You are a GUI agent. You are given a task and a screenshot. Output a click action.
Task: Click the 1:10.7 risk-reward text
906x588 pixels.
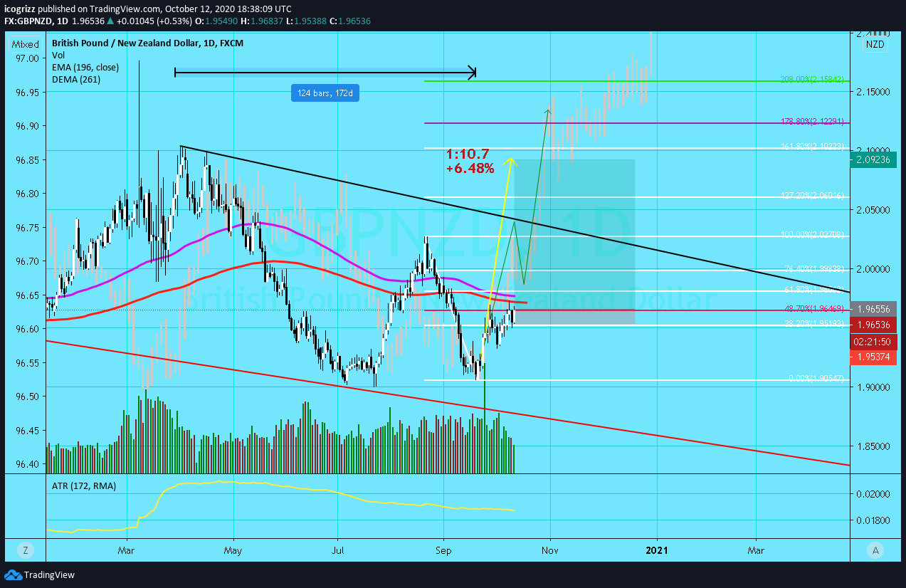pos(468,154)
